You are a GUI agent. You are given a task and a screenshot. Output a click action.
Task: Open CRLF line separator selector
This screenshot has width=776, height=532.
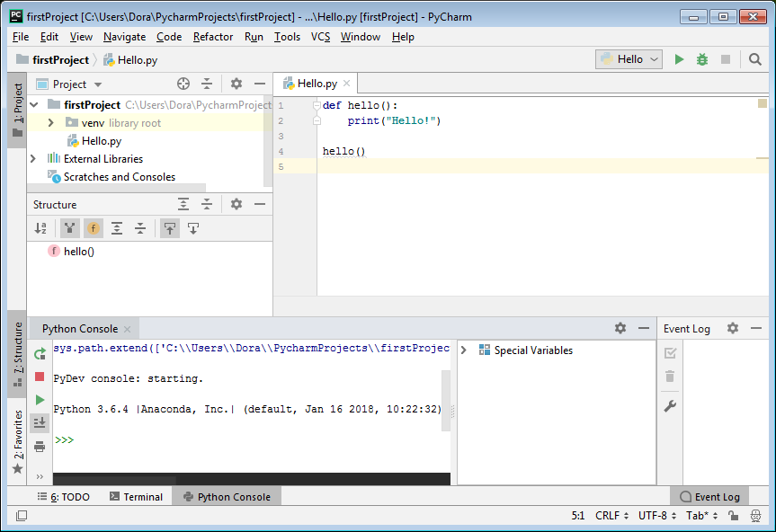pos(611,516)
